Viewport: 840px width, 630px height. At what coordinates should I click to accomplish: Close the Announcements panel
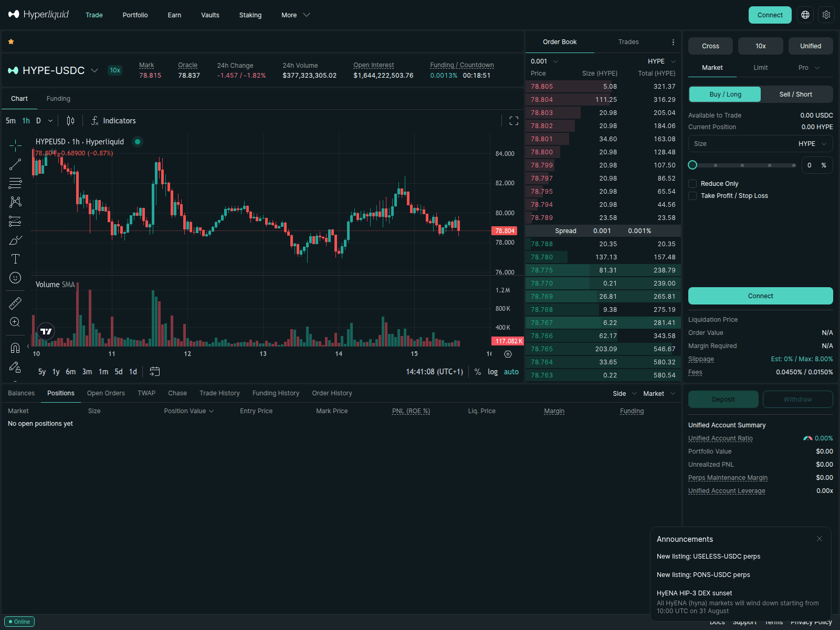click(x=819, y=539)
